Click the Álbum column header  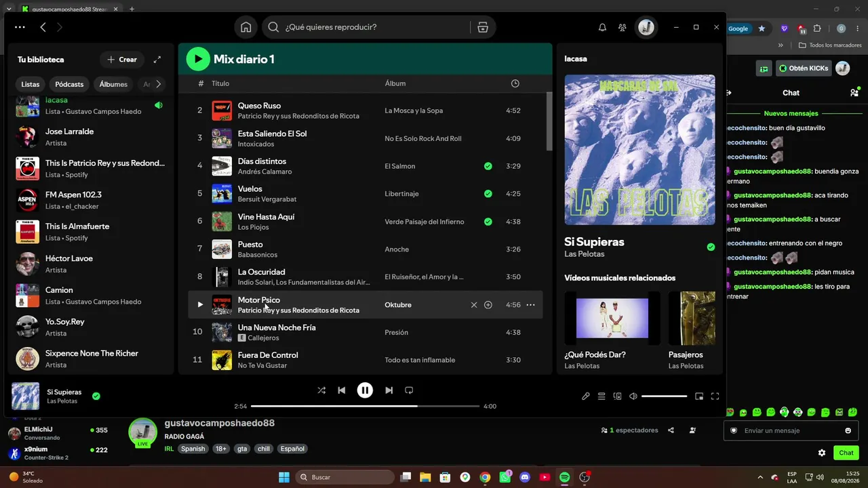pyautogui.click(x=395, y=83)
